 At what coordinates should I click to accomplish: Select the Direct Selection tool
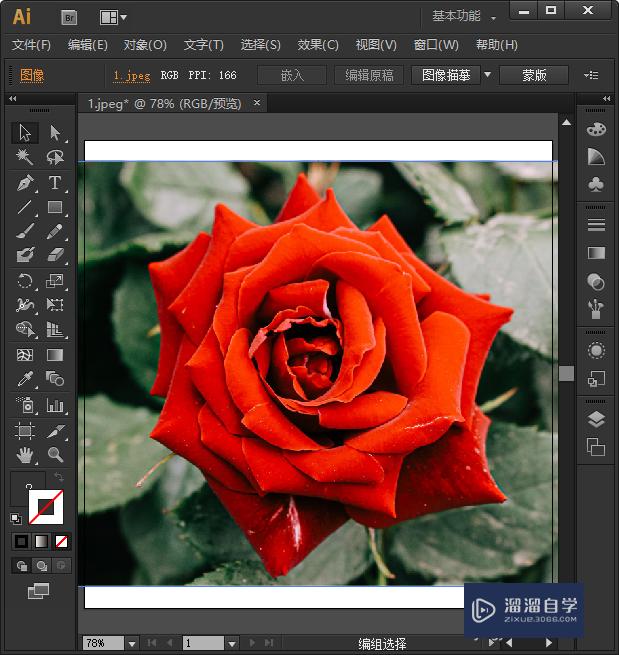pyautogui.click(x=55, y=133)
